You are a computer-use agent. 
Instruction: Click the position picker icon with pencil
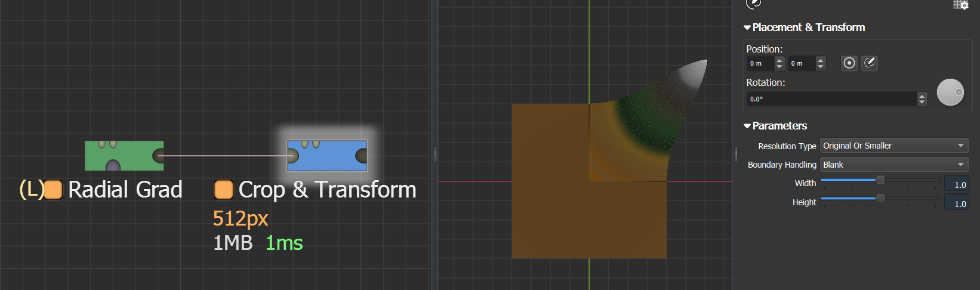(x=870, y=63)
